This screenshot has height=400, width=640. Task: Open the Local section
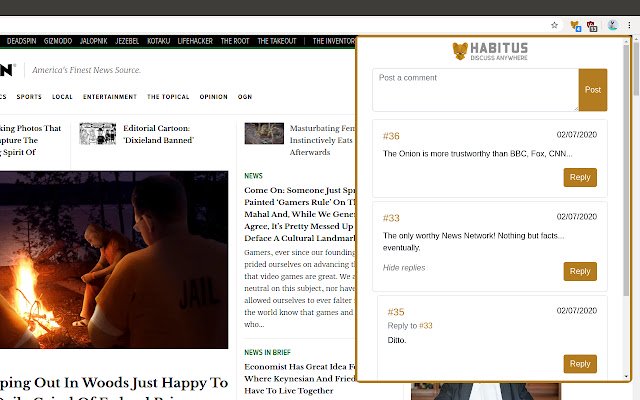point(62,97)
